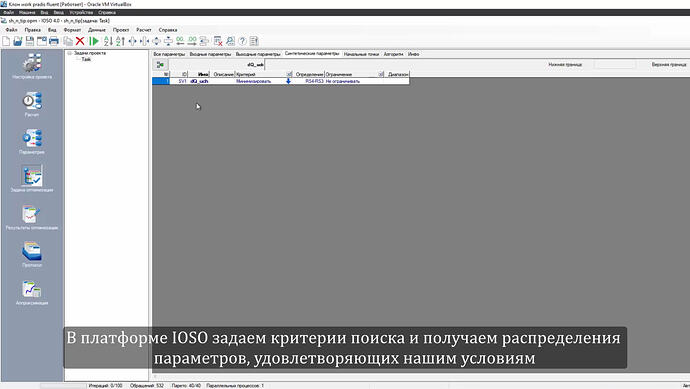Switch to the Начальные точки tab
Screen dimensions: 690x389
coord(361,54)
